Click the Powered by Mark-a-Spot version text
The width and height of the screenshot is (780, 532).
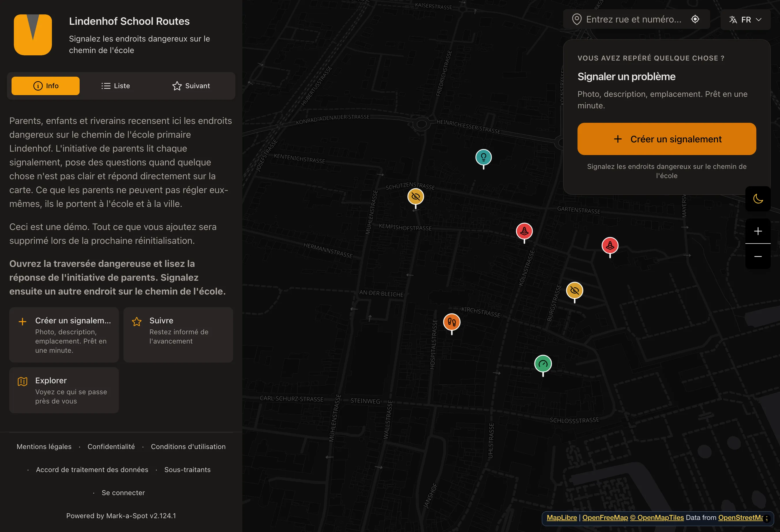[121, 516]
